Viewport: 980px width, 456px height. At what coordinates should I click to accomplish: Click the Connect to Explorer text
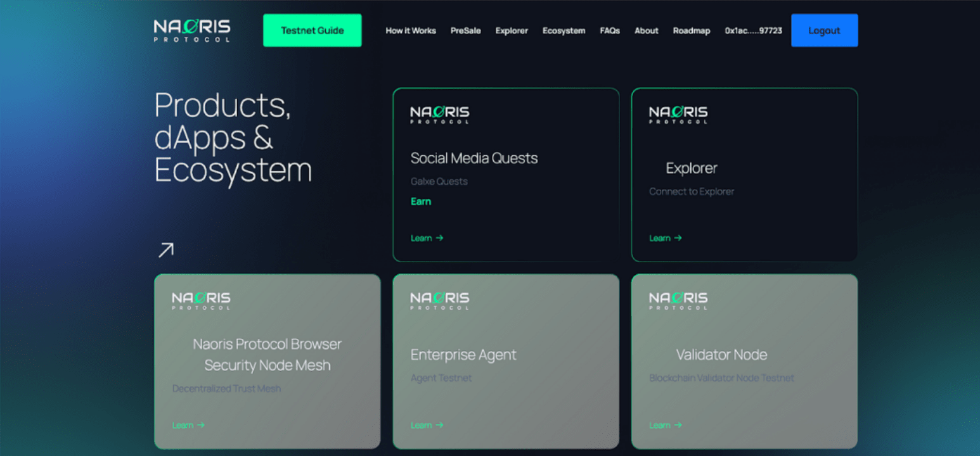click(x=692, y=191)
